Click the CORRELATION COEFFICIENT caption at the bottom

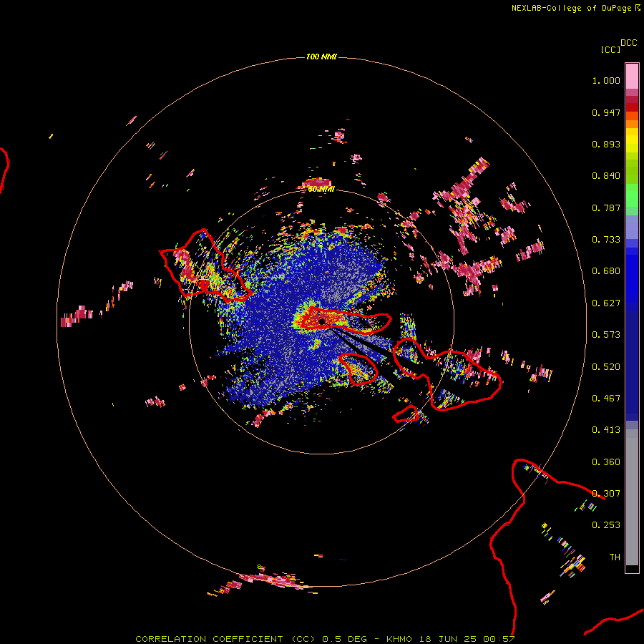pos(325,639)
